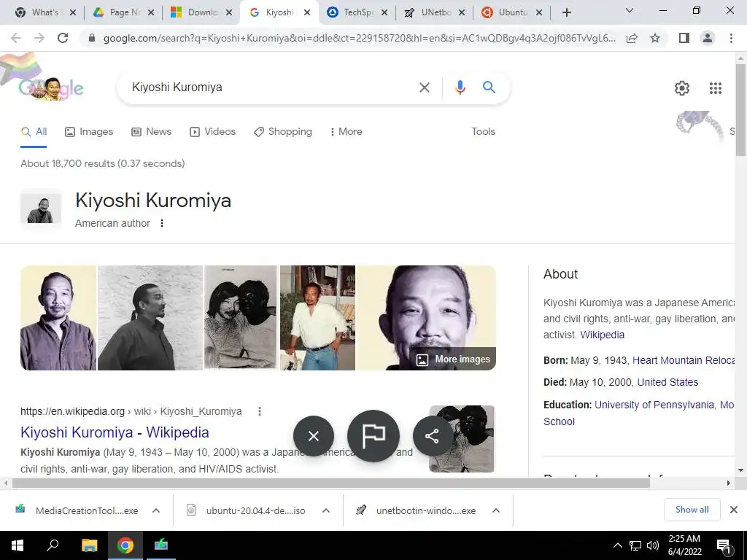Switch to News results
Viewport: 747px width, 560px height.
(152, 132)
